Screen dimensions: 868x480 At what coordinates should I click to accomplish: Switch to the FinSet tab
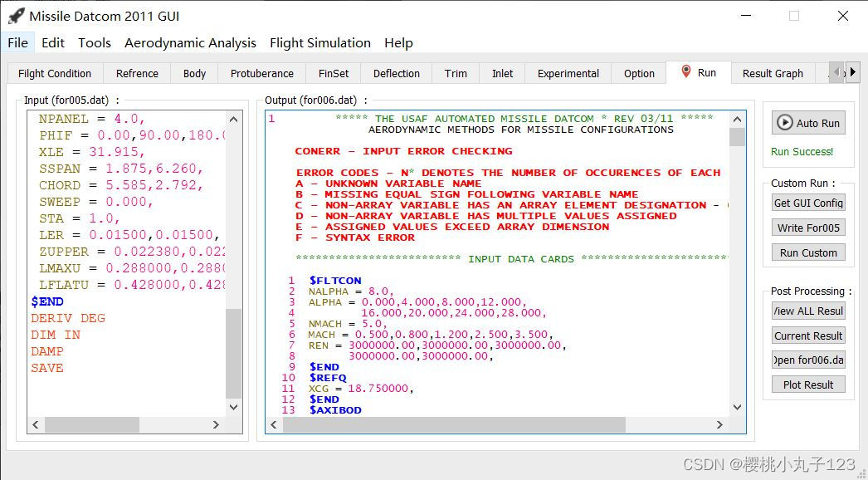tap(334, 73)
